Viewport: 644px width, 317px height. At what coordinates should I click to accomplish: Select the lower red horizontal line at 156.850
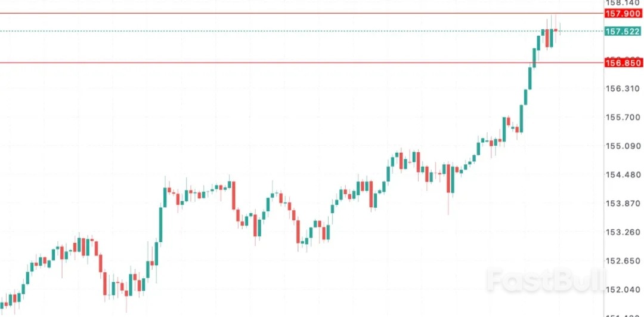tap(298, 63)
